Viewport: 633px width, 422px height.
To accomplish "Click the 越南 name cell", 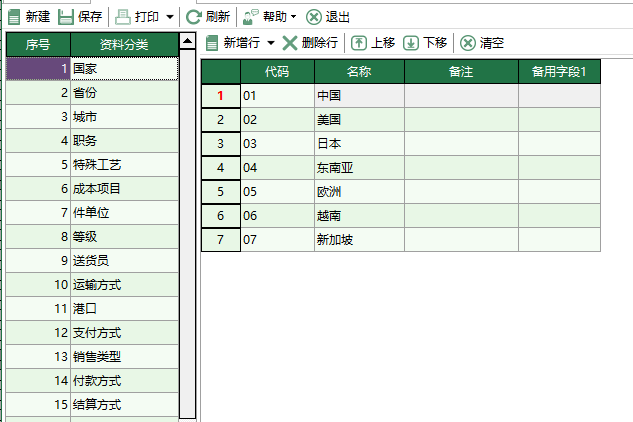I will tap(359, 216).
